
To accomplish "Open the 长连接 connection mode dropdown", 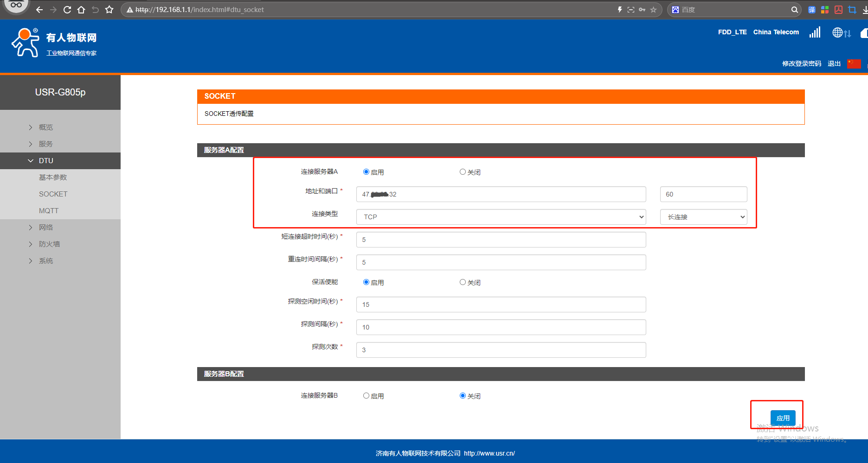I will [703, 217].
